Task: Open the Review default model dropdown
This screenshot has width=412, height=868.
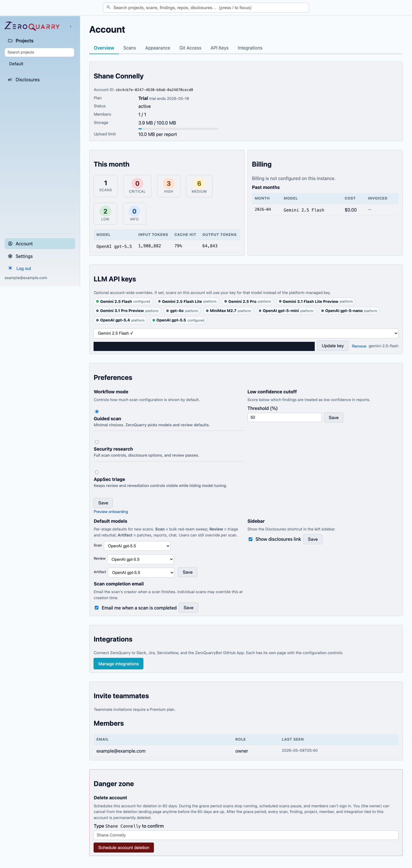Action: pos(140,559)
